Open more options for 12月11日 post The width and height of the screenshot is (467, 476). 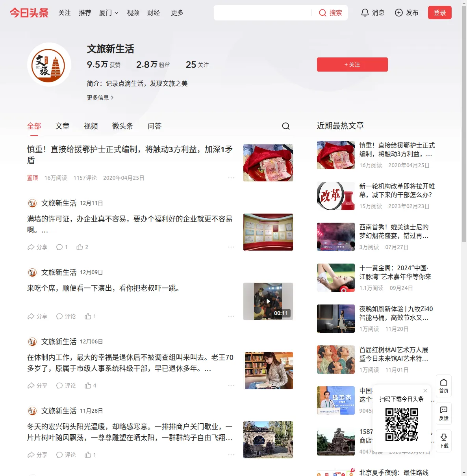click(x=231, y=247)
